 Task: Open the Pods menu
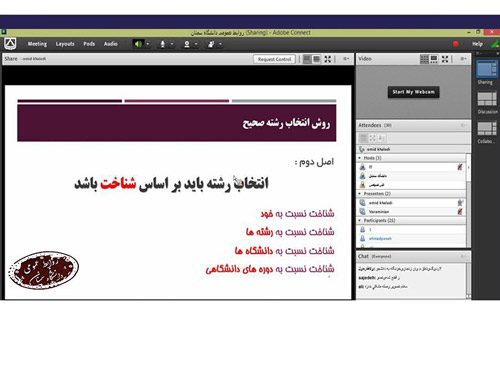click(x=89, y=44)
